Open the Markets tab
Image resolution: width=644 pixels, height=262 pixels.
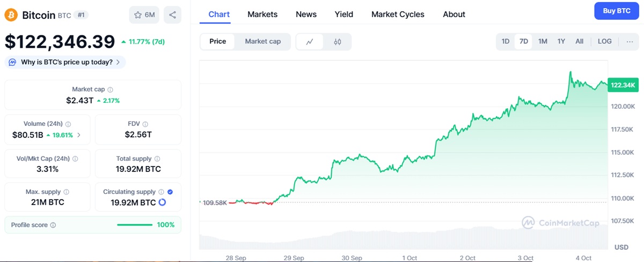tap(262, 14)
